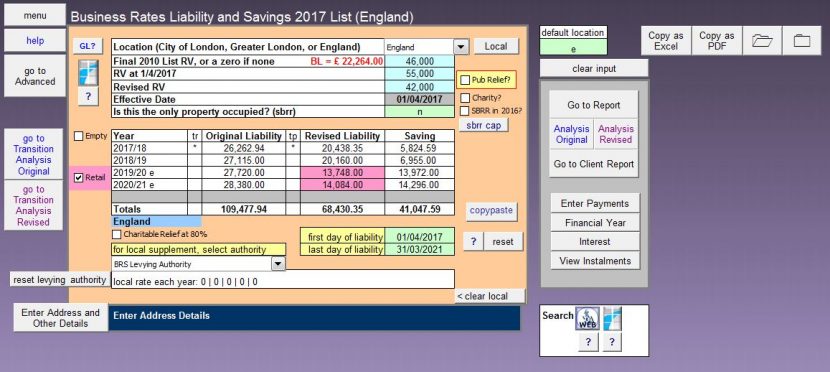Click the Local button
The width and height of the screenshot is (830, 372).
point(496,47)
